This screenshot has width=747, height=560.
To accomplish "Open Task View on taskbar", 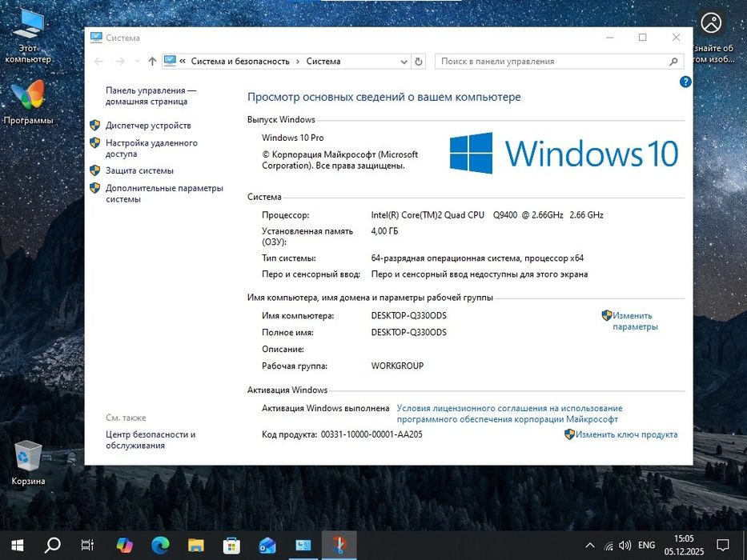I will pyautogui.click(x=87, y=546).
